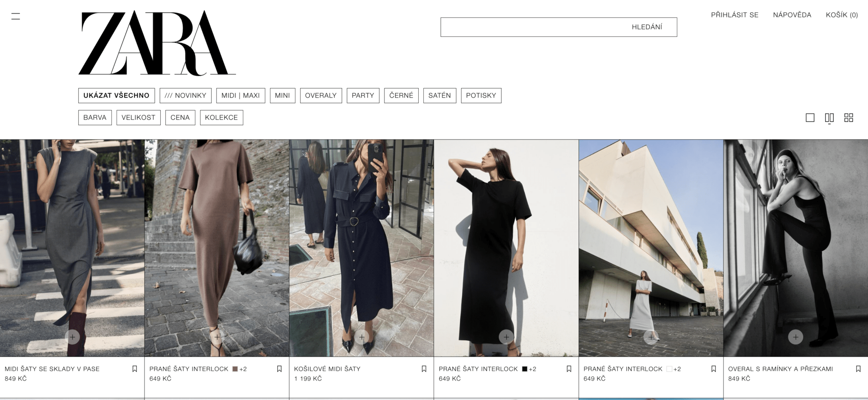The image size is (868, 400).
Task: Select the UKÁZAT VŠECHNO tab
Action: 117,95
